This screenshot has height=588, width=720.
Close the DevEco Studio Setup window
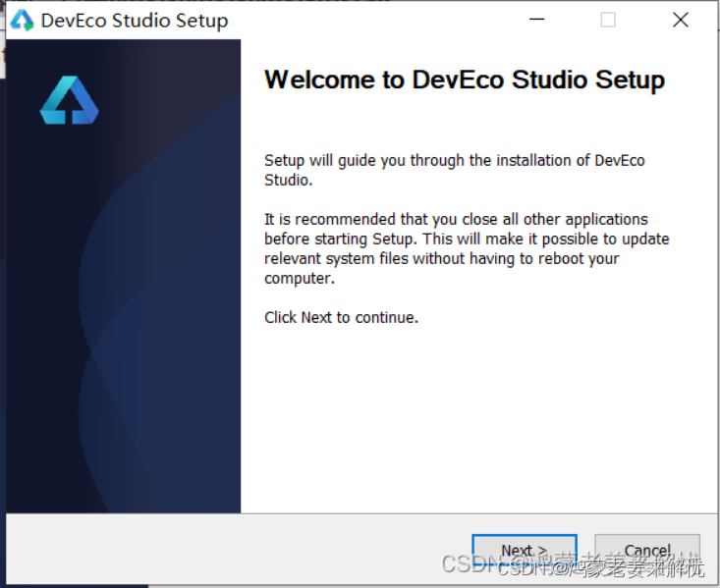click(x=680, y=20)
